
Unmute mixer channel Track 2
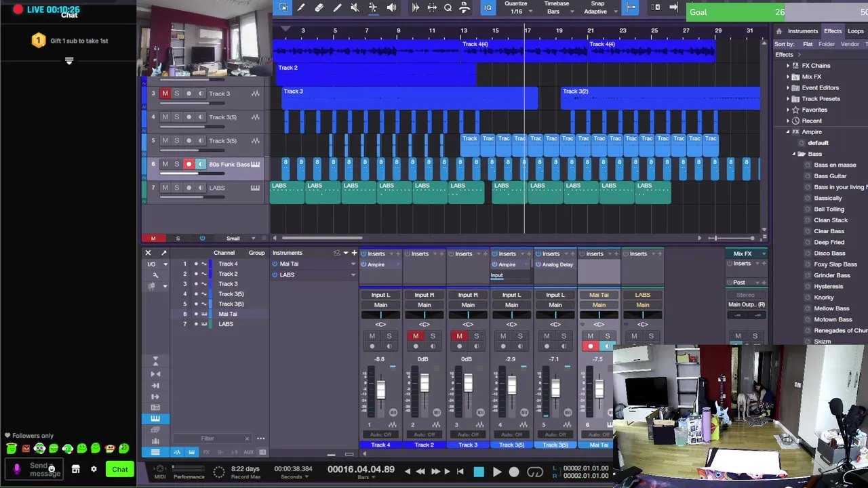point(416,336)
